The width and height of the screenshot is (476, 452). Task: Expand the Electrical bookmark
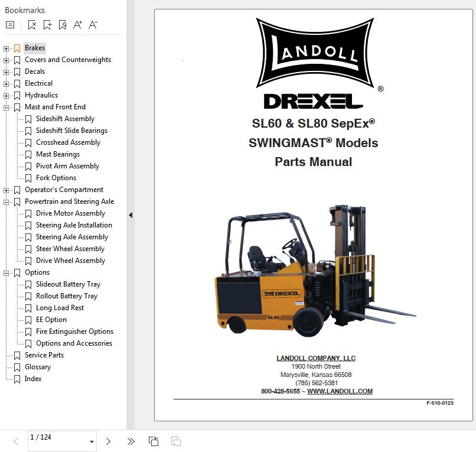(6, 84)
